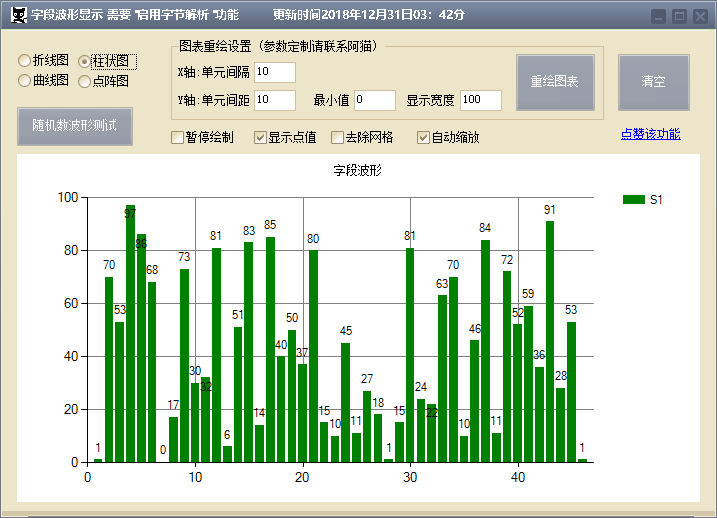
Task: Click the X-axis label 40
Action: pos(518,477)
